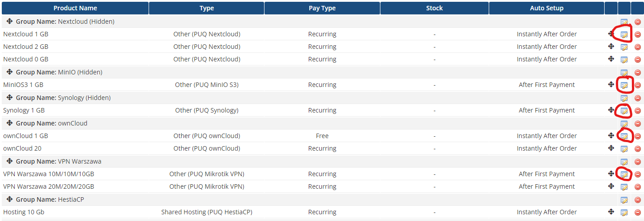Click the move handle of the MinIO group
Viewport: 644px width, 221px height.
(x=9, y=72)
